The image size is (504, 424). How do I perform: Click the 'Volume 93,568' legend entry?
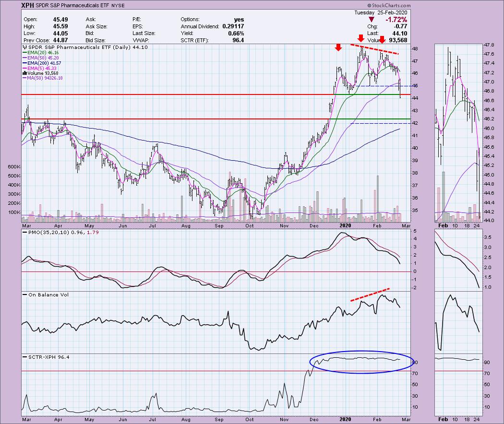click(40, 73)
